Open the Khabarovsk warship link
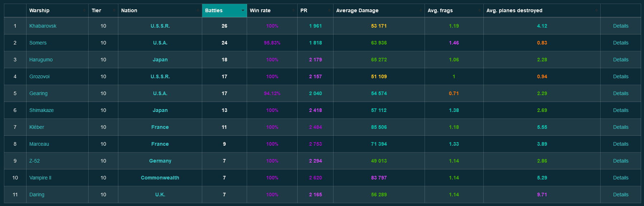 click(43, 26)
